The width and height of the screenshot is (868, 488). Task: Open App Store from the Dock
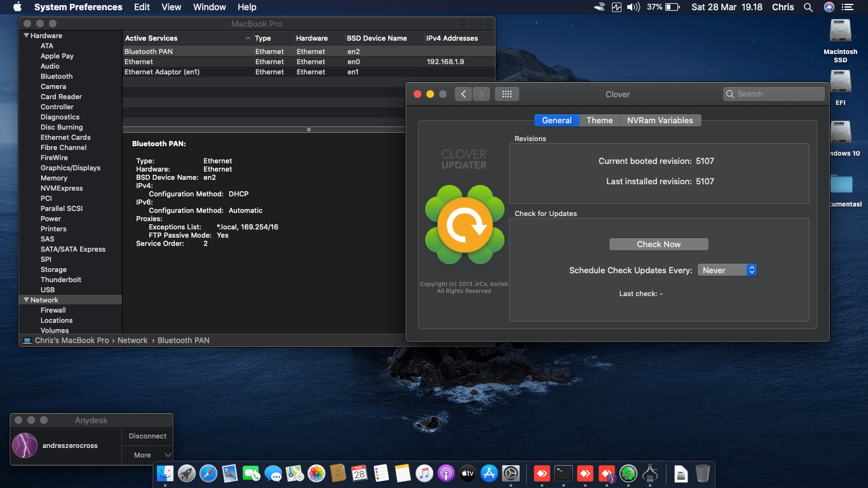click(x=489, y=473)
